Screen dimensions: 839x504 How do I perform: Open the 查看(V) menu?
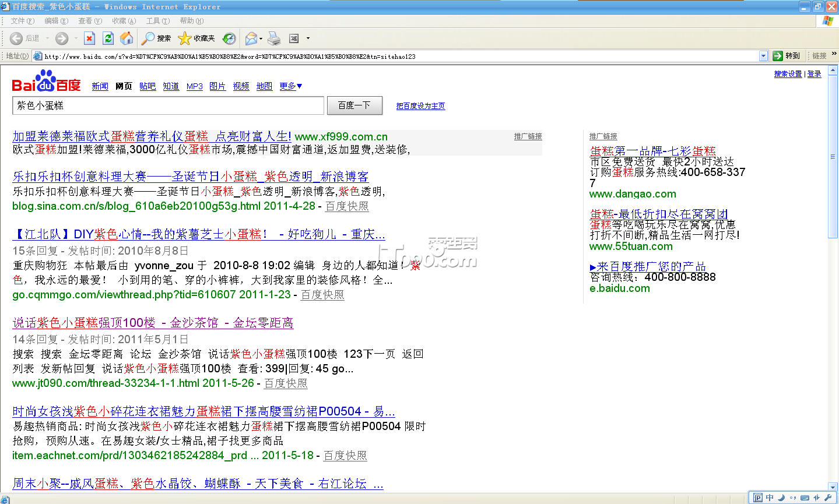90,21
